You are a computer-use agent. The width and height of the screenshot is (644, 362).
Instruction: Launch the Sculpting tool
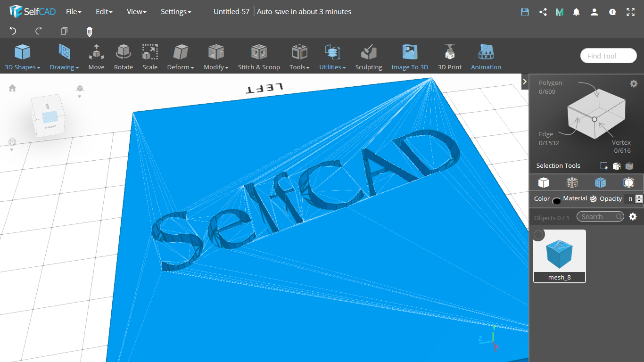click(369, 57)
